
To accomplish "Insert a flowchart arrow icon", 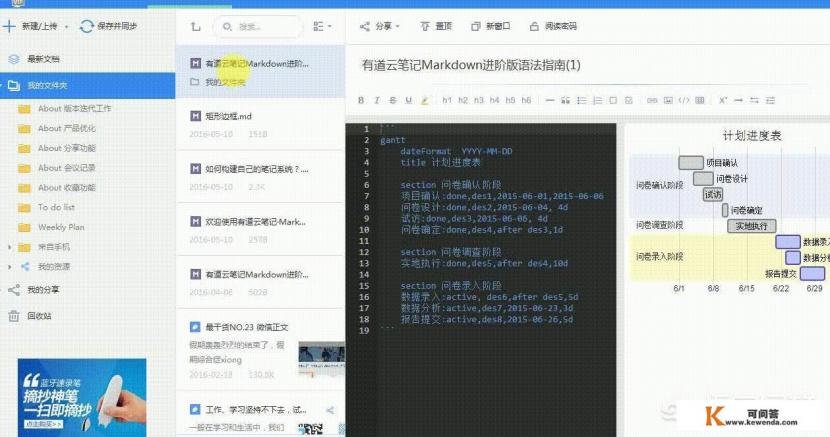I will 738,100.
